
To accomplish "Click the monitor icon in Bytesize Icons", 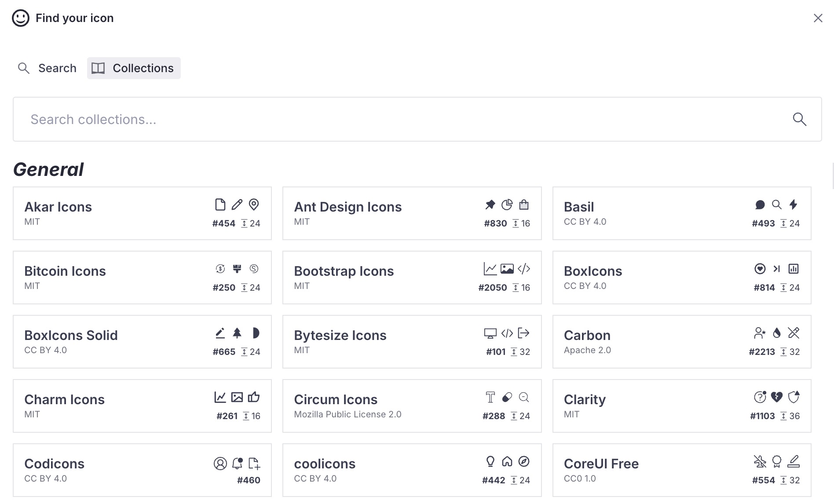I will coord(490,333).
